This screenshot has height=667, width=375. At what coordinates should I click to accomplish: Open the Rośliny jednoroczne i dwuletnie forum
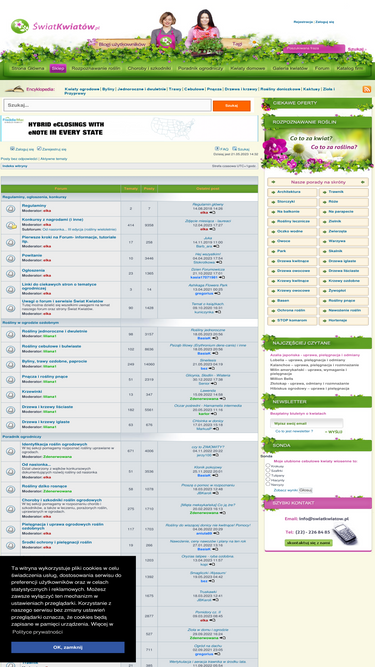54,331
